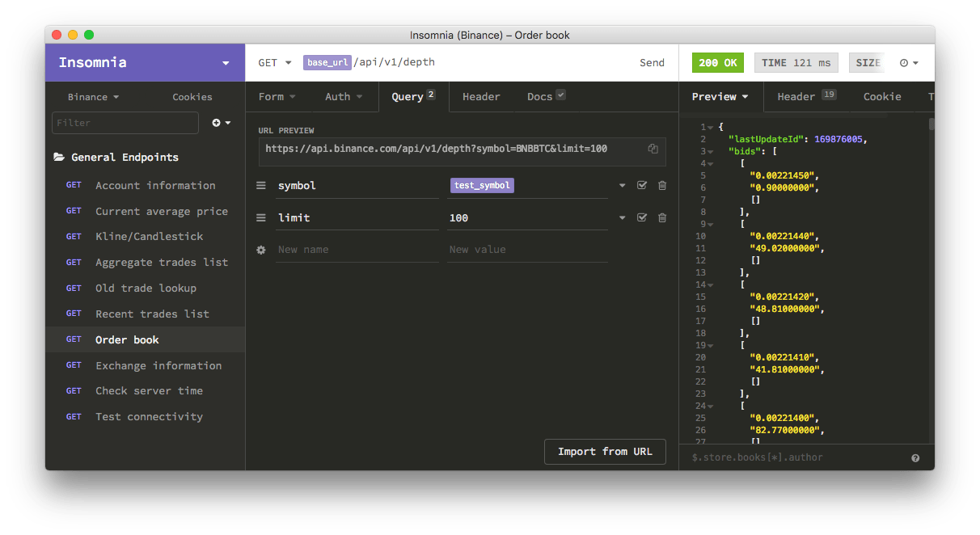The height and width of the screenshot is (535, 980).
Task: Open the create request plus menu
Action: (x=222, y=123)
